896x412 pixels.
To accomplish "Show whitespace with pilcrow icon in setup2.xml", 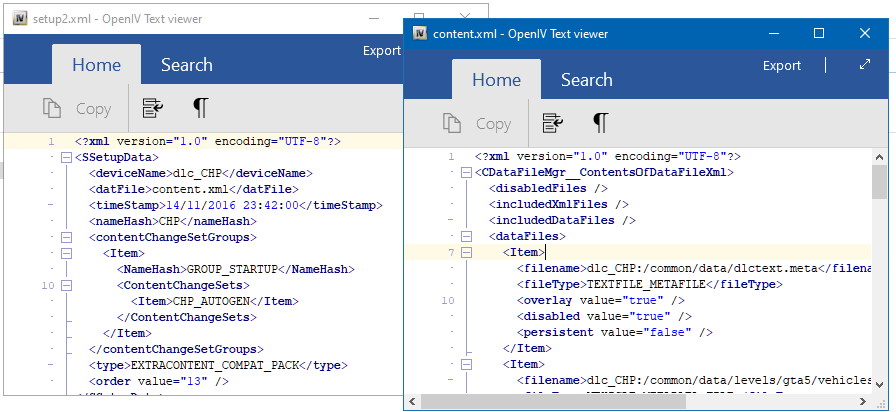I will point(201,108).
